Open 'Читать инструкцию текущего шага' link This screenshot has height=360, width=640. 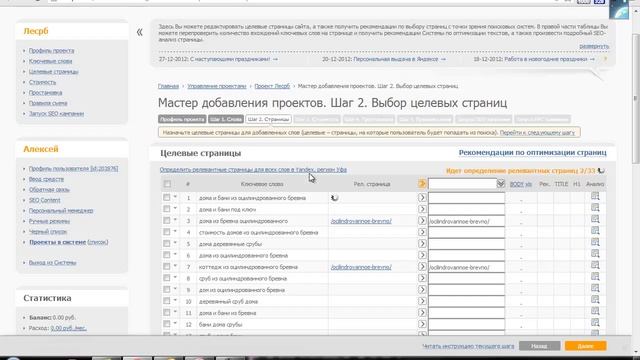(x=468, y=346)
